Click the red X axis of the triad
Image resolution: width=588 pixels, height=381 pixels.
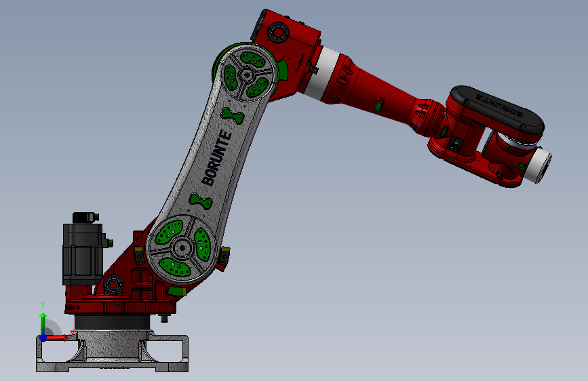coord(57,338)
